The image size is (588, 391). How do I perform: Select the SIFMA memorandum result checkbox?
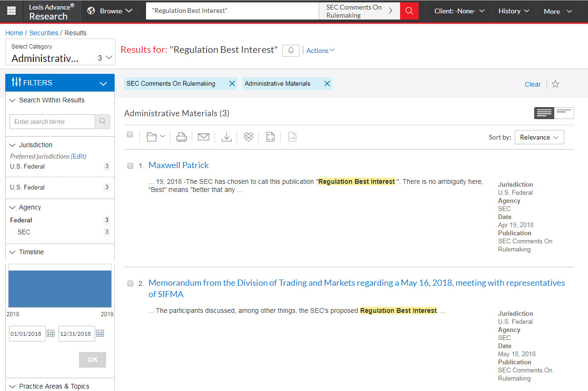(130, 283)
